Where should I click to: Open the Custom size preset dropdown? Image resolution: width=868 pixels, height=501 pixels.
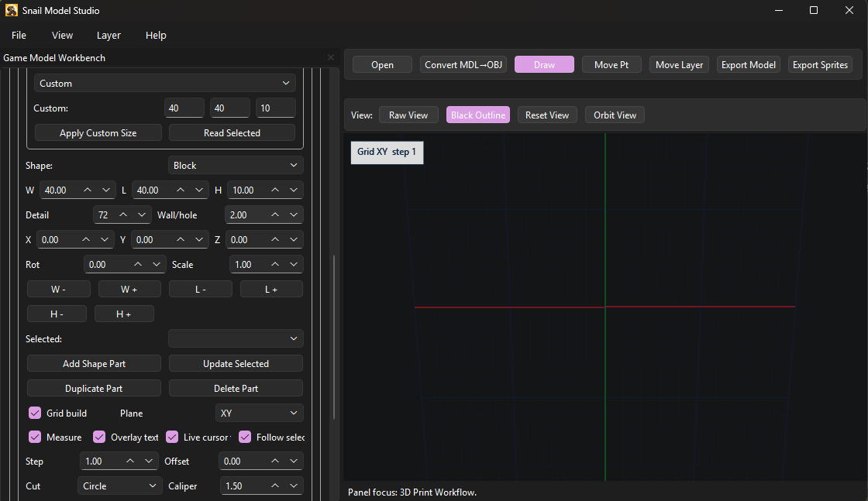tap(164, 83)
